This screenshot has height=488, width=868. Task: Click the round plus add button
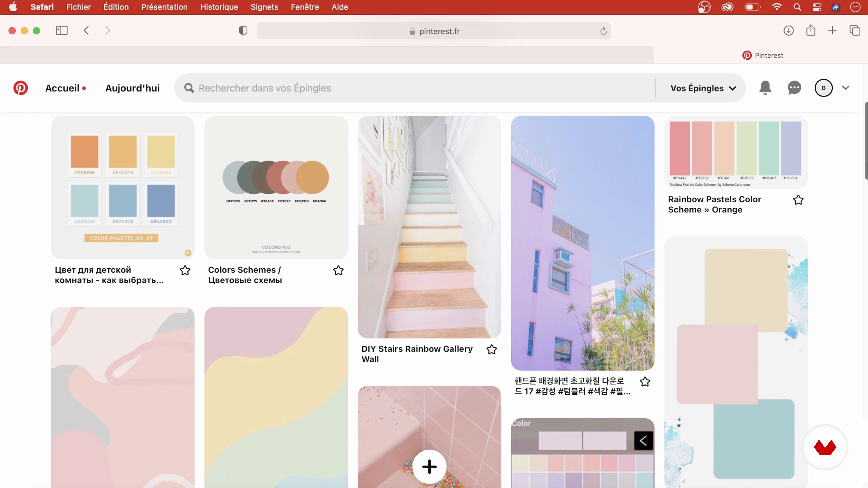[429, 467]
